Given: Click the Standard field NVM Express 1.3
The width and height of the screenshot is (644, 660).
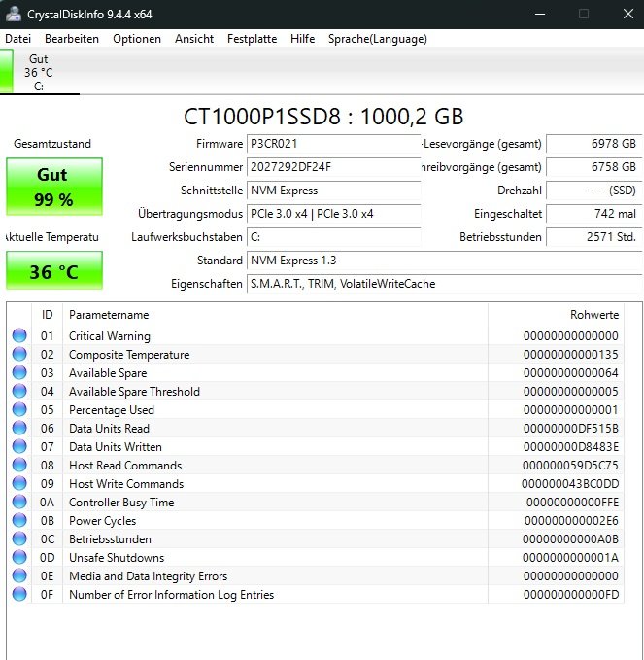Looking at the screenshot, I should [x=444, y=261].
